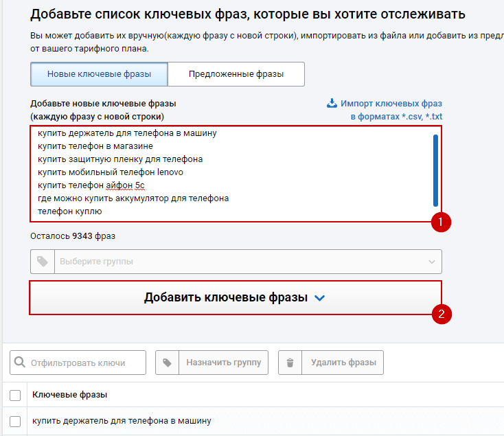Switch to Новые ключевые фразы tab
Image resolution: width=504 pixels, height=436 pixels.
[x=99, y=74]
